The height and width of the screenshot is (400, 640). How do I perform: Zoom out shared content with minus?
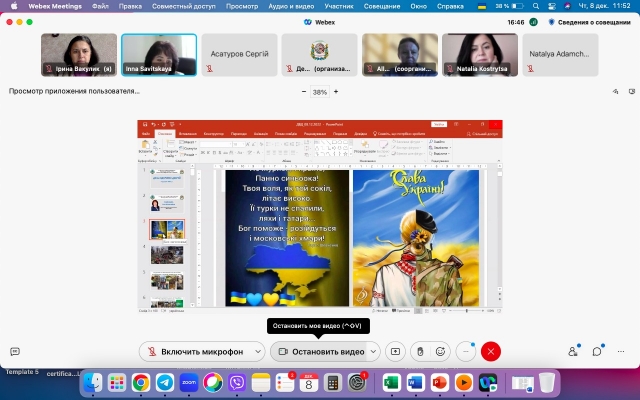tap(304, 91)
